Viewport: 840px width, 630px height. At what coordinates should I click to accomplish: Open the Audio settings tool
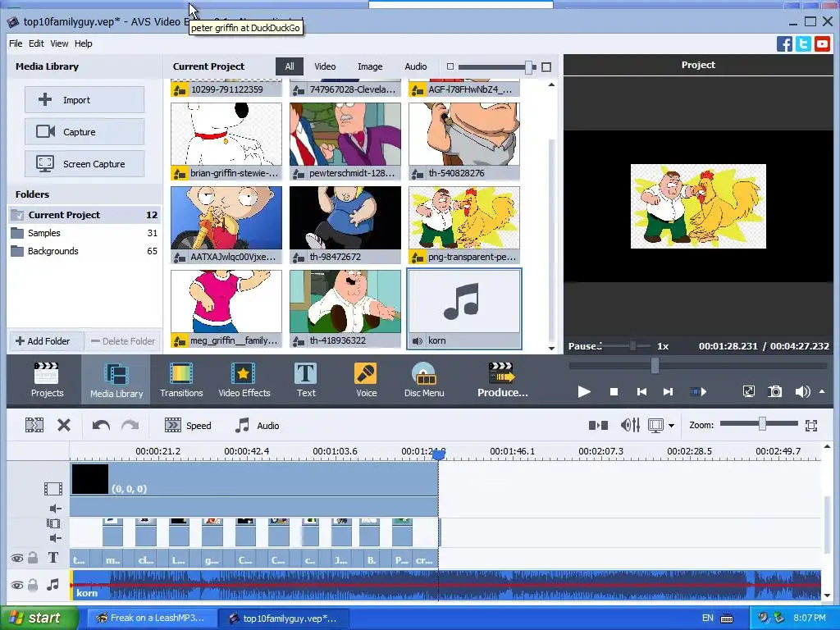(x=257, y=426)
